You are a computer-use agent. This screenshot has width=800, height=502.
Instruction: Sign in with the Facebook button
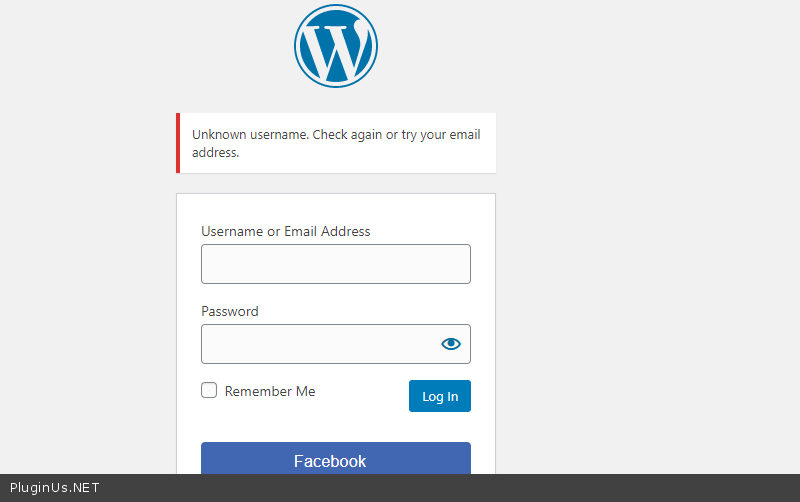pyautogui.click(x=336, y=460)
